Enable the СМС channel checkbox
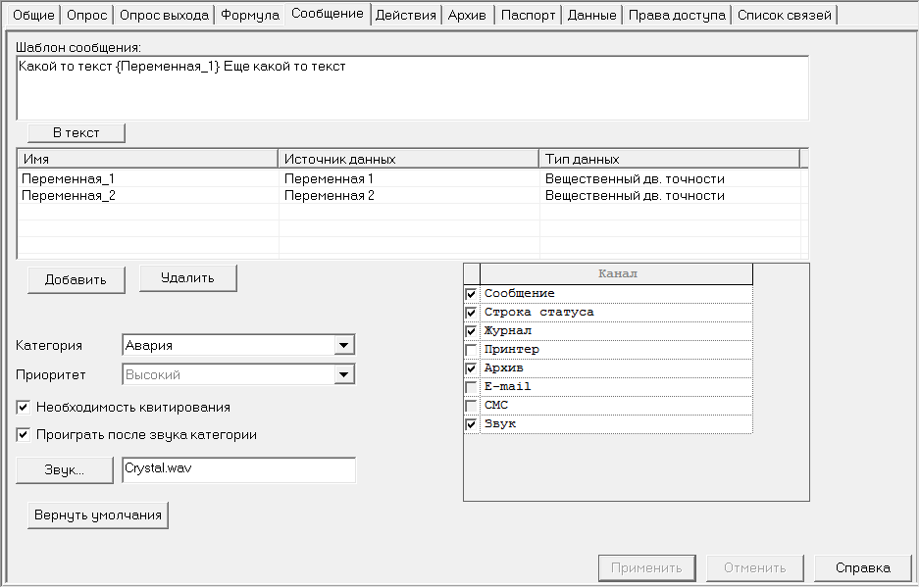Image resolution: width=920 pixels, height=588 pixels. tap(471, 406)
